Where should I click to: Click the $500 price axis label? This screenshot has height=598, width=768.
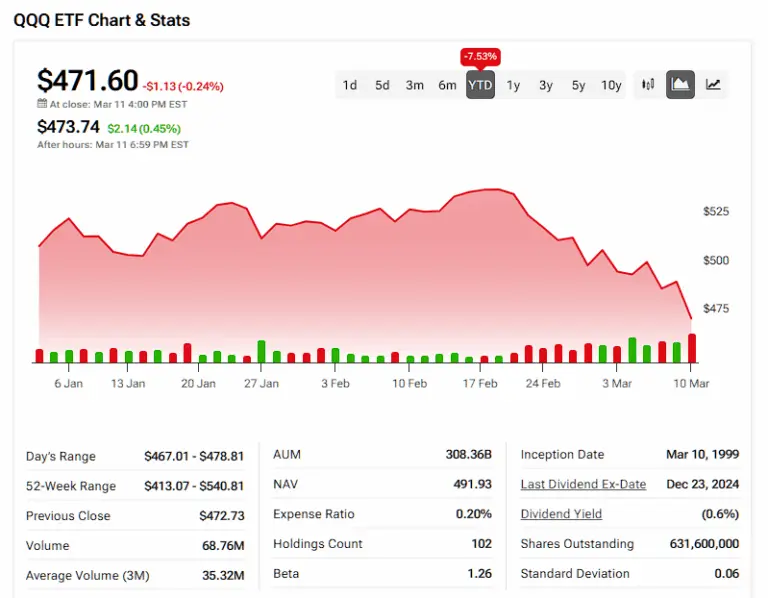point(716,260)
